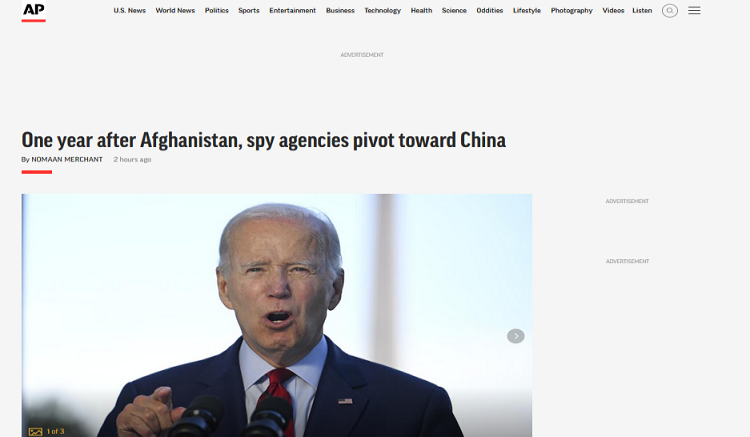
Task: Visit the Oddities section
Action: (x=490, y=11)
